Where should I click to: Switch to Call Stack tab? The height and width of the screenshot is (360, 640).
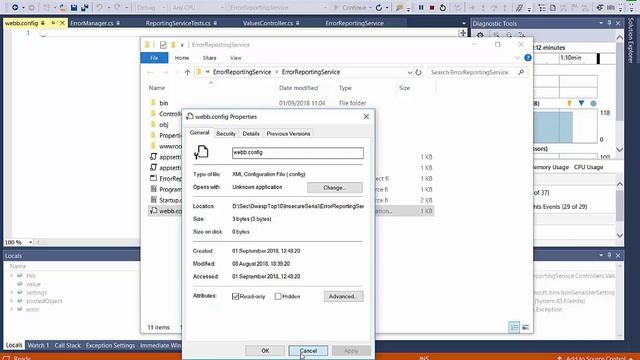pos(67,345)
